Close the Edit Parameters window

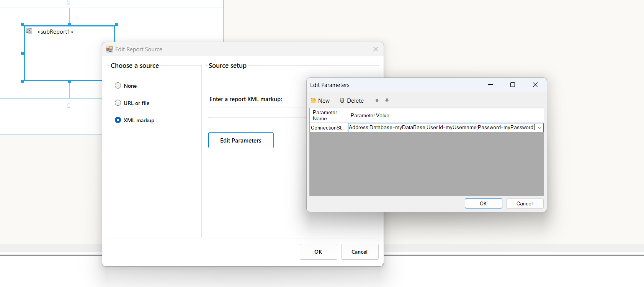(x=535, y=85)
